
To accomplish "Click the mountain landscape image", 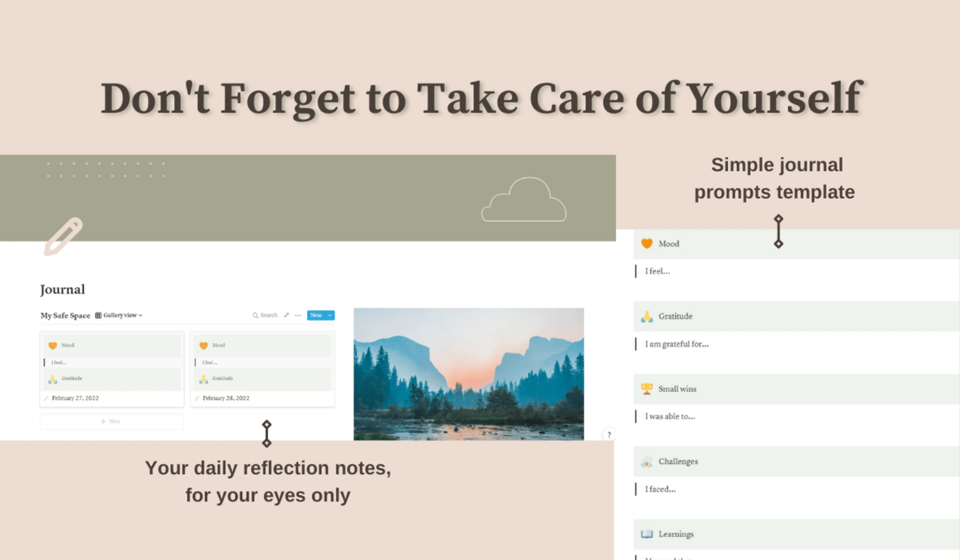I will click(x=468, y=374).
